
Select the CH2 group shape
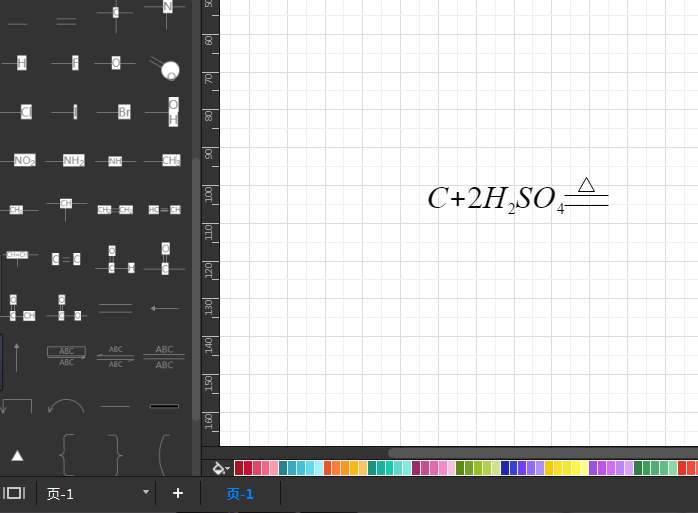[18, 210]
